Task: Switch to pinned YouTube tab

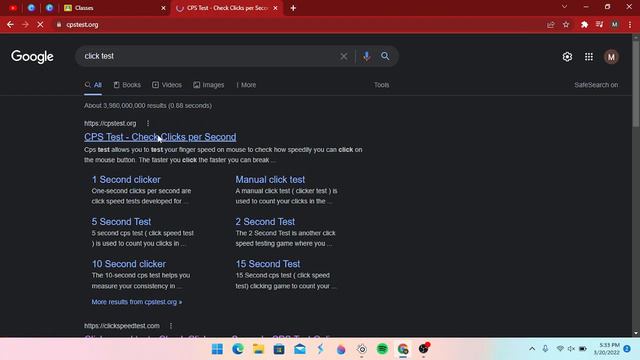Action: tap(13, 8)
